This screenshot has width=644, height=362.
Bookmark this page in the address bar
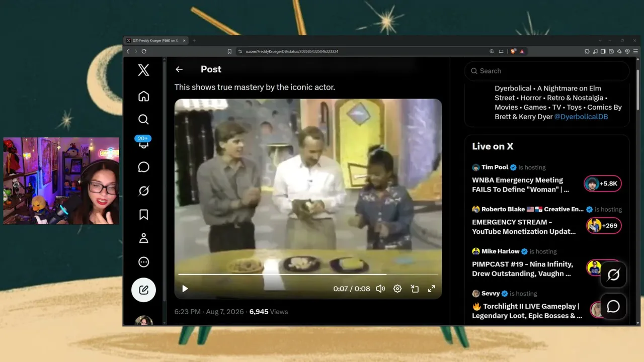pyautogui.click(x=229, y=51)
